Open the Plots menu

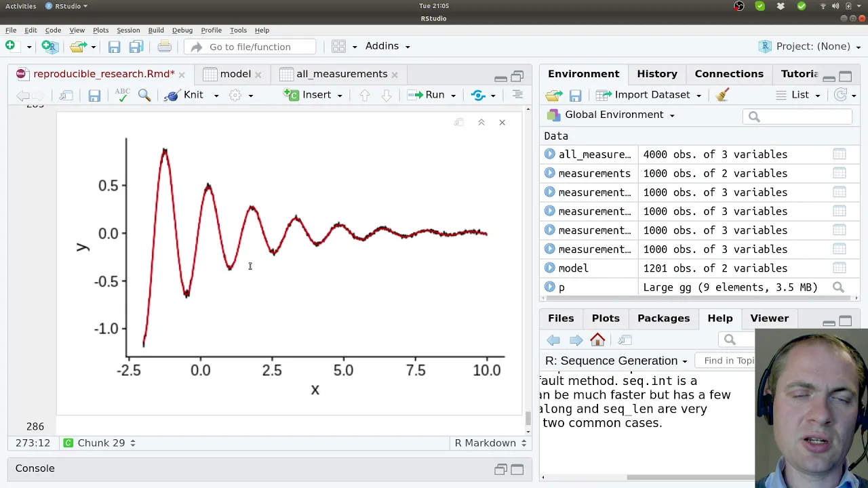100,30
